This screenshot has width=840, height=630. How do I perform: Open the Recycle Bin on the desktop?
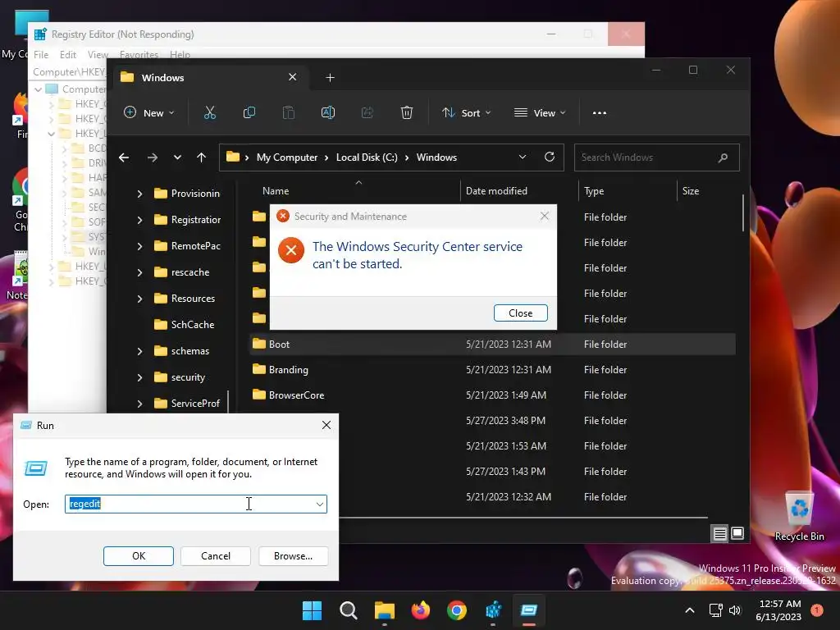tap(799, 517)
